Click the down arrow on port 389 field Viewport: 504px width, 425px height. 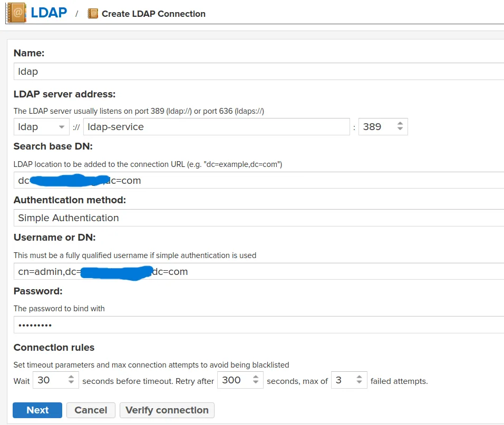[x=400, y=130]
